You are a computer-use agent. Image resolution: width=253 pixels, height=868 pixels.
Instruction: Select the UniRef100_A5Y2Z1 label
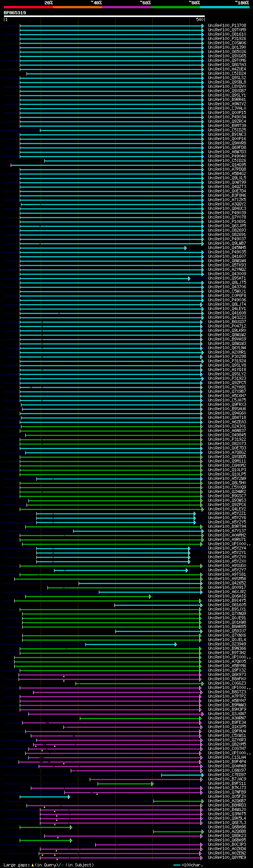click(x=227, y=514)
